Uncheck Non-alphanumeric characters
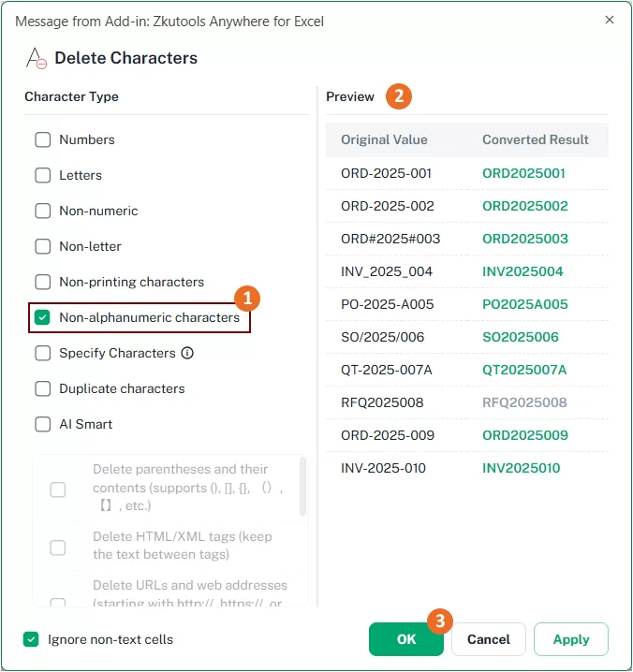Image resolution: width=633 pixels, height=672 pixels. pos(43,317)
